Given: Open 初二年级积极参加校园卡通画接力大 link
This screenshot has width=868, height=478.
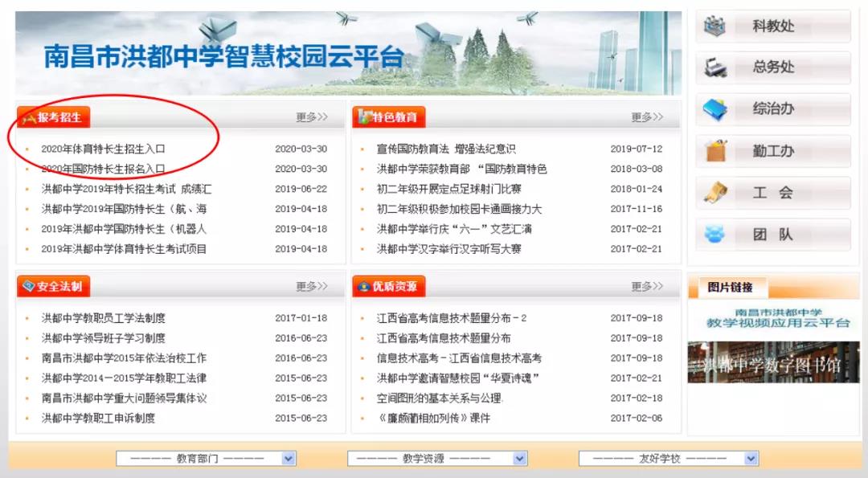Looking at the screenshot, I should point(460,209).
